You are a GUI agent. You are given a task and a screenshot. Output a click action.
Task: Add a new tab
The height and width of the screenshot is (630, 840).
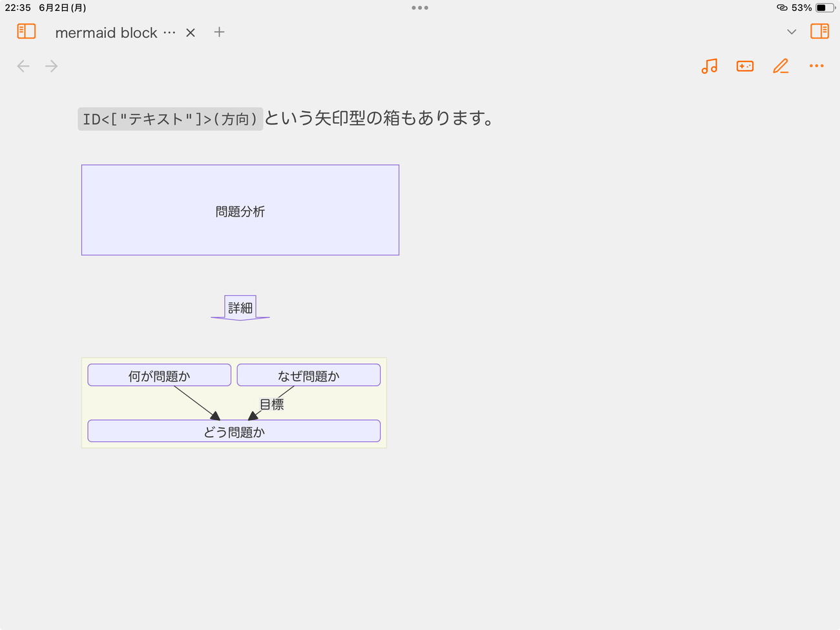pos(220,32)
